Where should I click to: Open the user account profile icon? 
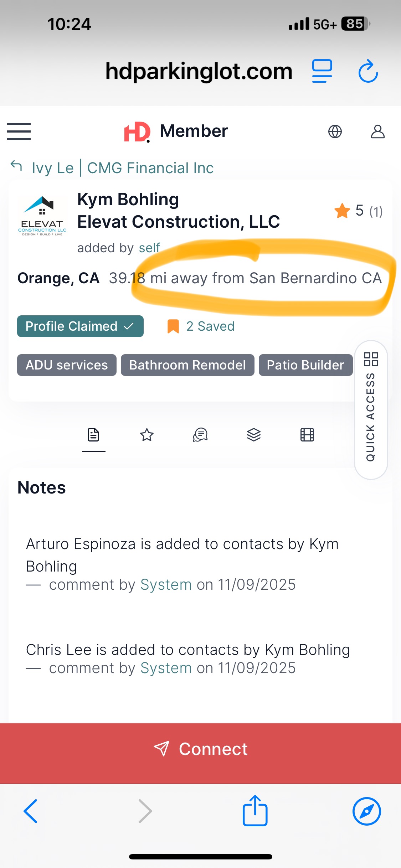pos(377,131)
